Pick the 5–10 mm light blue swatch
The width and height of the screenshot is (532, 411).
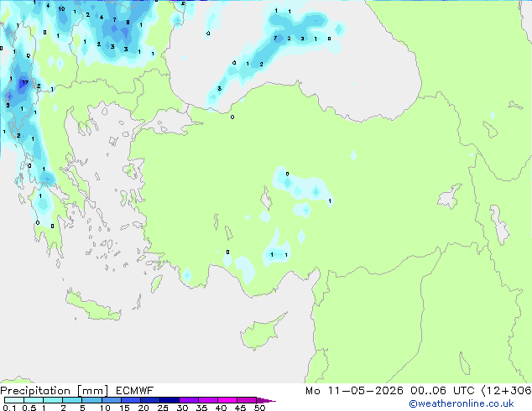click(91, 400)
